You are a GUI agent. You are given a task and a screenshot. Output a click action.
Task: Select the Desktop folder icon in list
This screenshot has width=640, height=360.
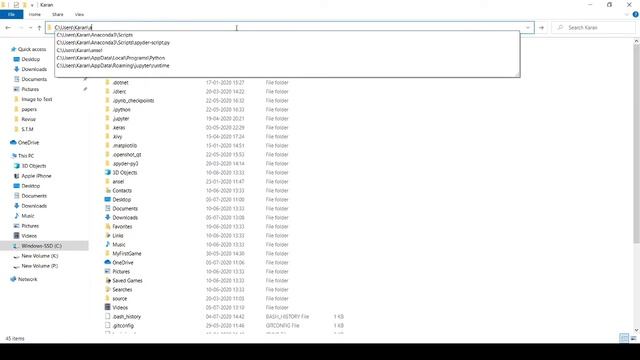pyautogui.click(x=108, y=199)
